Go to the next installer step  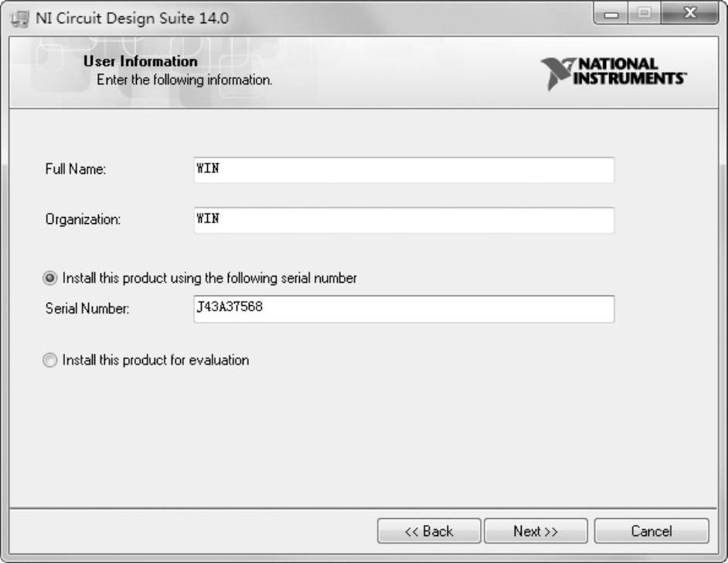[x=536, y=531]
